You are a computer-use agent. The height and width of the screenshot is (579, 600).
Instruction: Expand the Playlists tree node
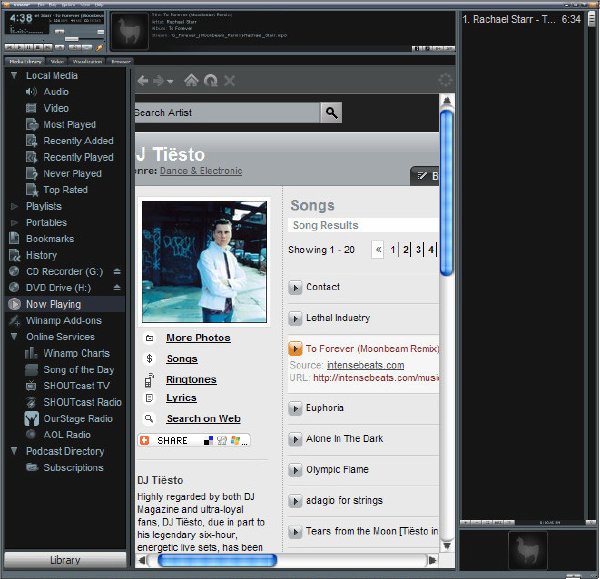coord(15,206)
